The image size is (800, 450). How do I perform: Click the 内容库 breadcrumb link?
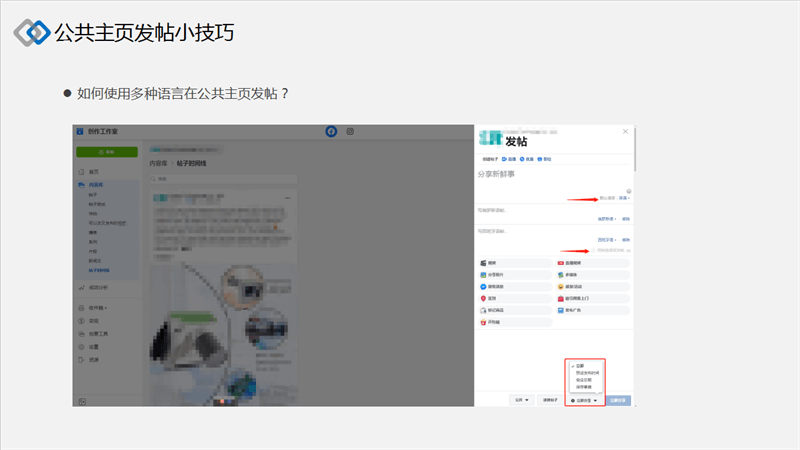click(x=158, y=163)
